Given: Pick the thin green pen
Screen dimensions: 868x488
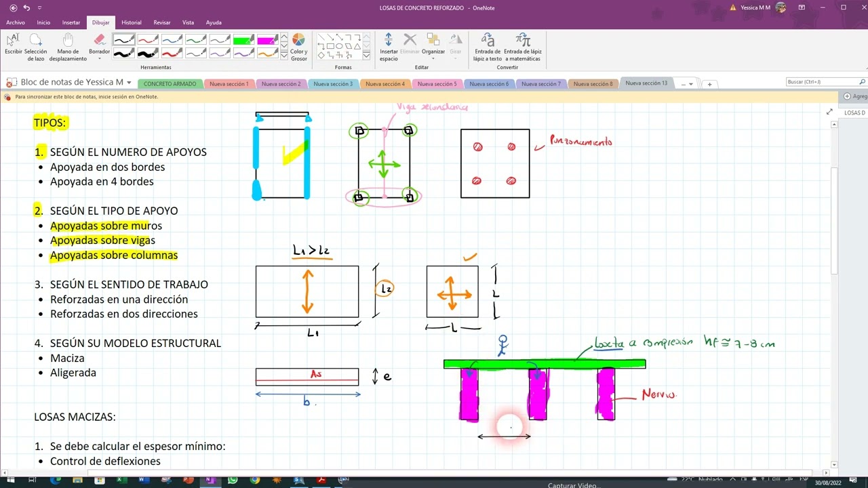Looking at the screenshot, I should 196,40.
